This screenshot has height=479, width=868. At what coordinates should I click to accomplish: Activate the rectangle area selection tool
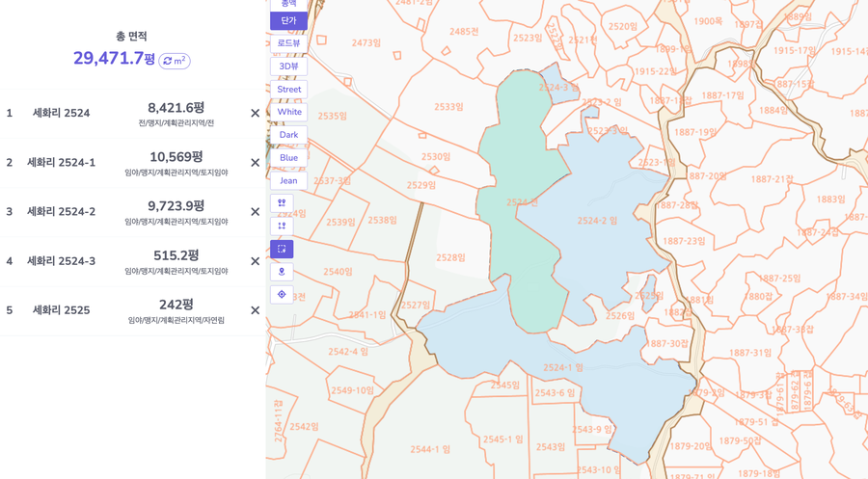pos(282,249)
